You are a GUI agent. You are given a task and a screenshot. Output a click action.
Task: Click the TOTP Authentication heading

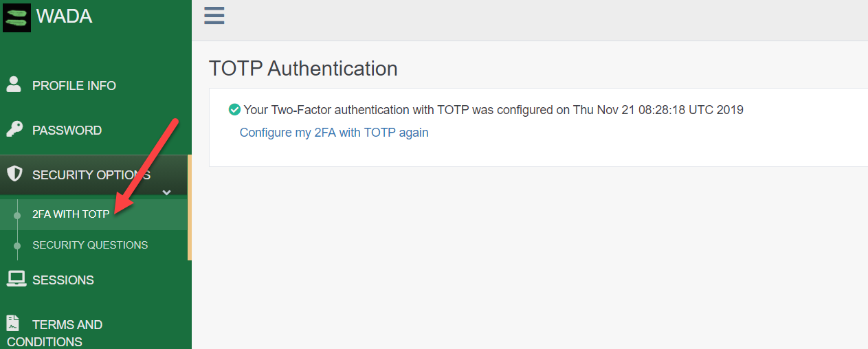click(x=303, y=69)
